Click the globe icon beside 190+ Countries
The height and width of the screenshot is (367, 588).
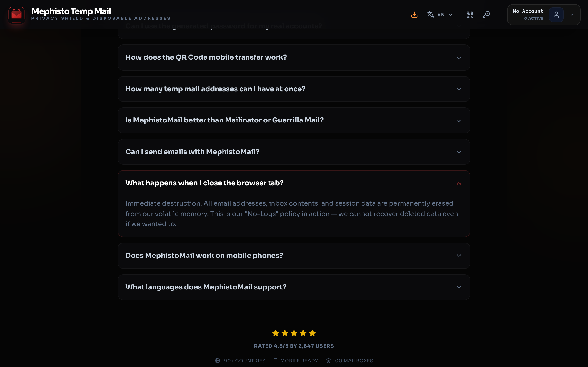217,361
